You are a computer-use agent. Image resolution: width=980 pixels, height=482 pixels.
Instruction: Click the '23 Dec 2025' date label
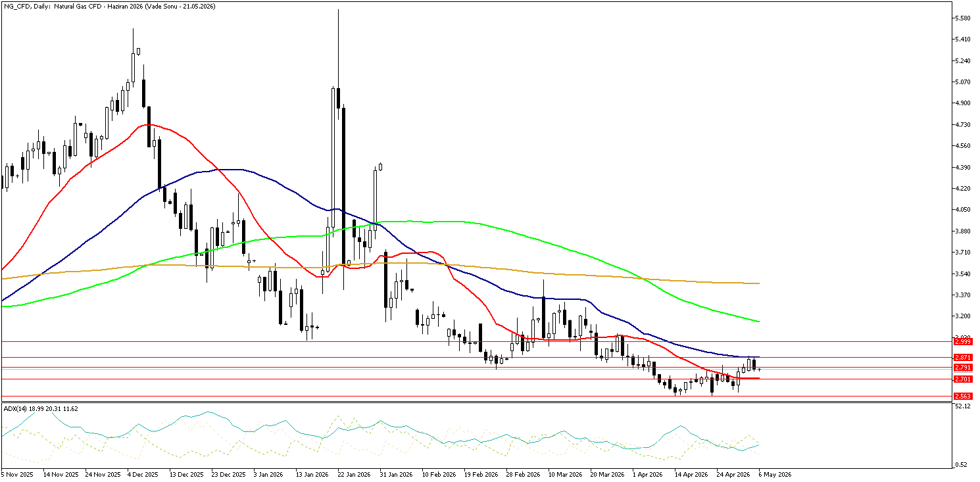click(228, 474)
